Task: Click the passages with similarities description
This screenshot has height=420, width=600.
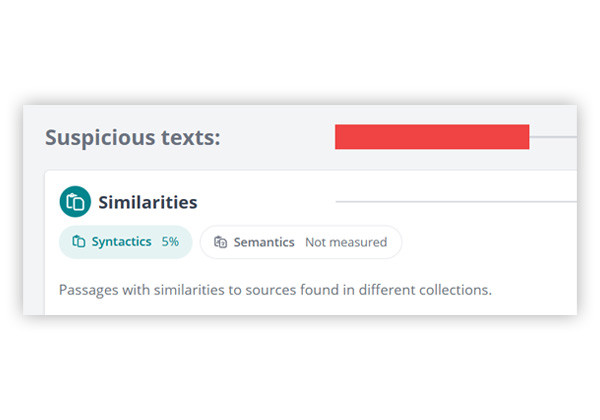Action: coord(275,290)
